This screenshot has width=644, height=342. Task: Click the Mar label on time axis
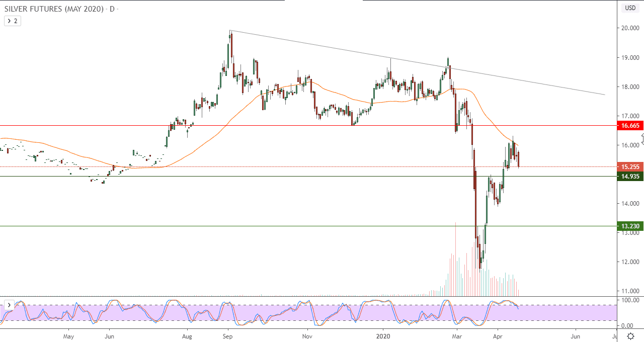click(x=457, y=336)
